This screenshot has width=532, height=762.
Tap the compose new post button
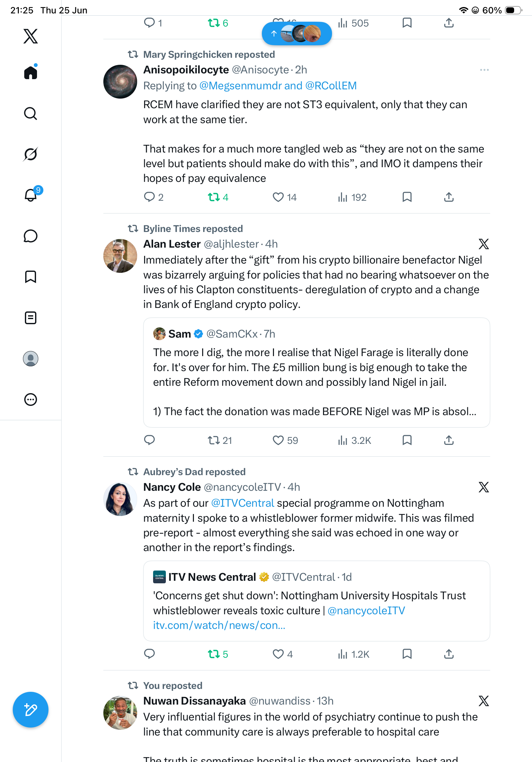pos(31,710)
